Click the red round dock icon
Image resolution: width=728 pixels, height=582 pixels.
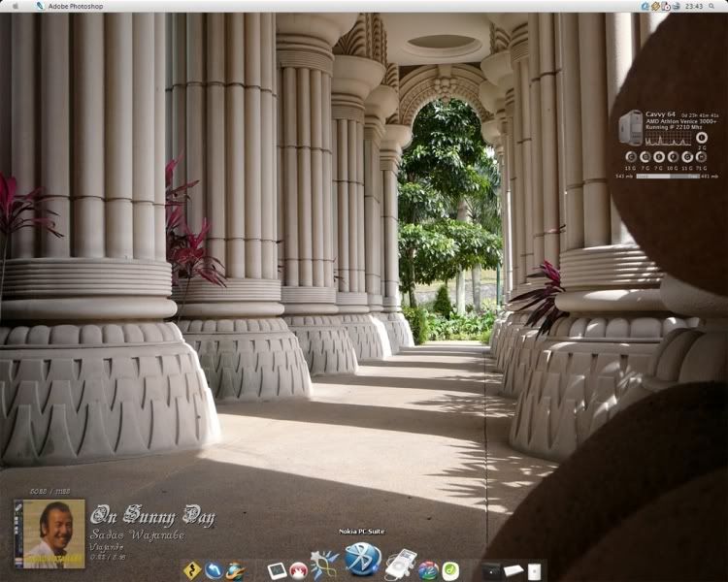(x=298, y=570)
